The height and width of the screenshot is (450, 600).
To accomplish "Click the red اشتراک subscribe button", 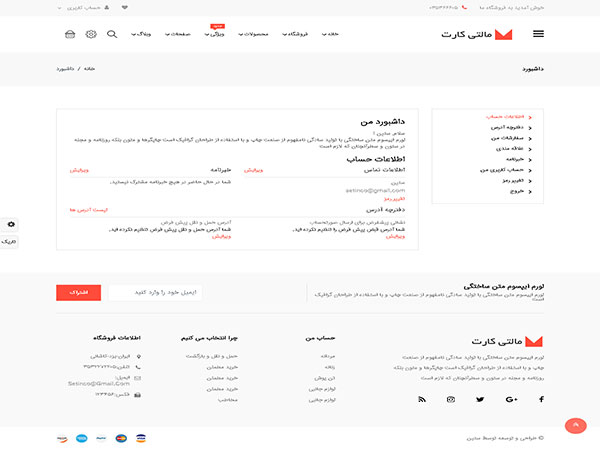I will click(x=76, y=292).
